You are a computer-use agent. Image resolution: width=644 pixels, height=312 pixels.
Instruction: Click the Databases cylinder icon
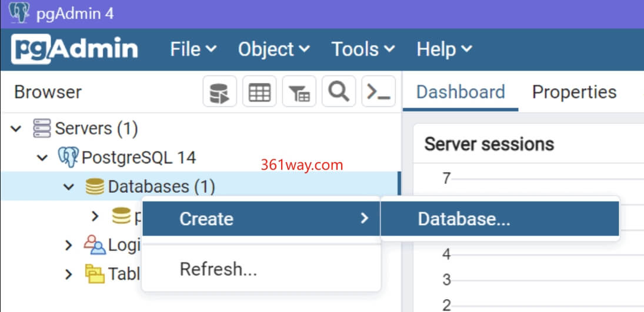pyautogui.click(x=95, y=187)
